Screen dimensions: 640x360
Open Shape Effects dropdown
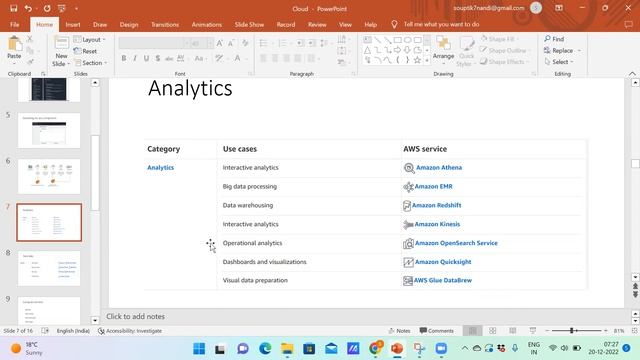[x=504, y=62]
